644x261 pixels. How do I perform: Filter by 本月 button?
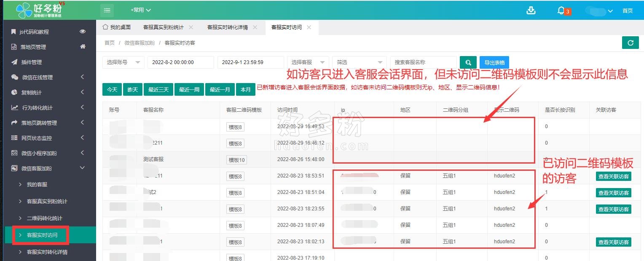tap(246, 89)
